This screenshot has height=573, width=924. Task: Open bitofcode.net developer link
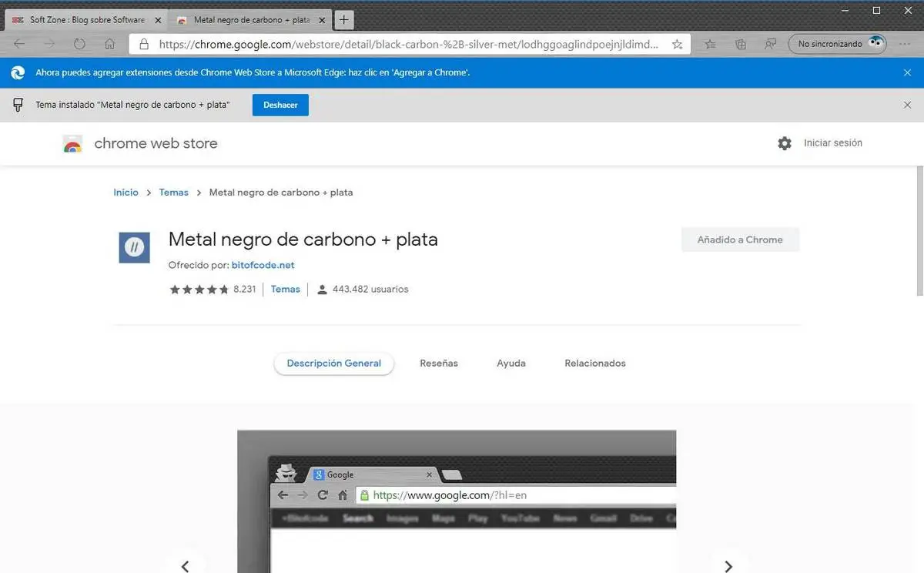(263, 265)
